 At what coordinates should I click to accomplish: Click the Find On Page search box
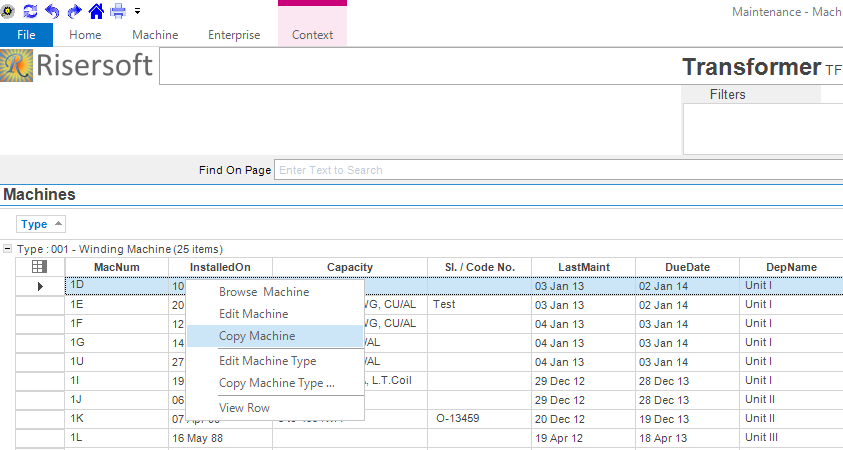558,170
